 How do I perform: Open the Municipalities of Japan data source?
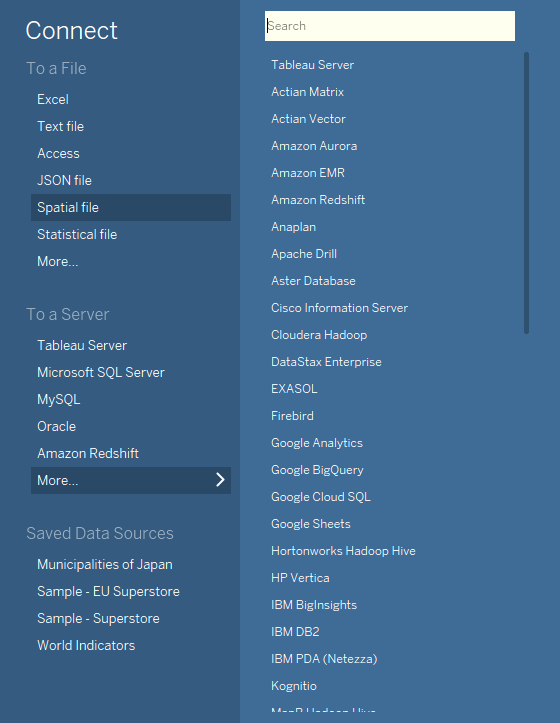pyautogui.click(x=105, y=564)
